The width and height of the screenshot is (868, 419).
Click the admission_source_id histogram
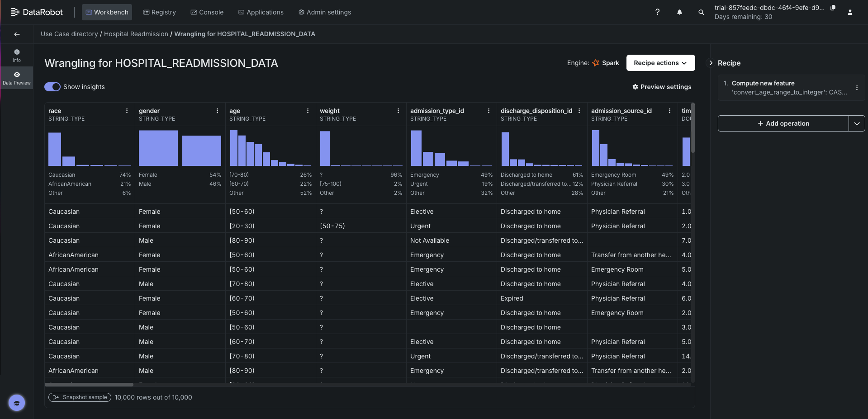click(632, 148)
